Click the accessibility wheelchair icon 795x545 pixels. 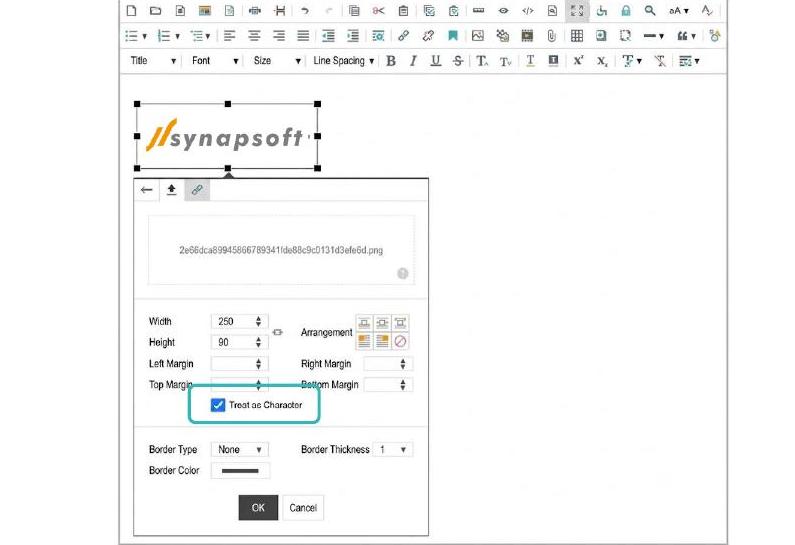click(x=602, y=11)
